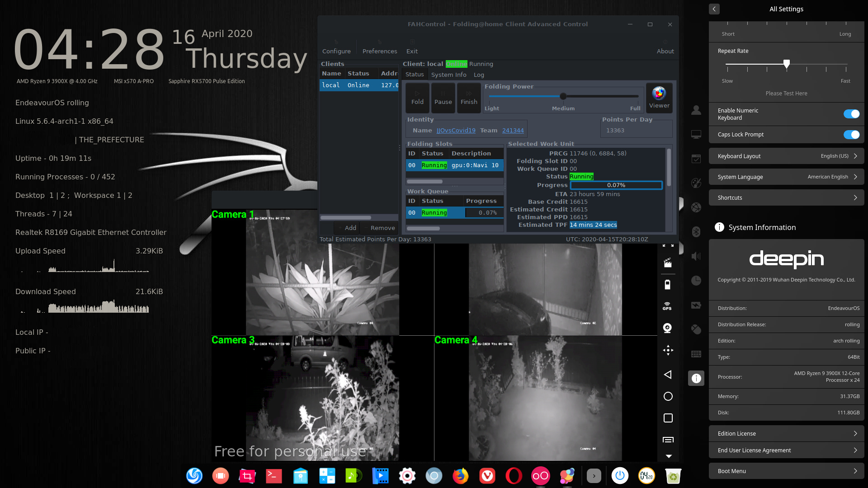
Task: Open About in FAHControl toolbar
Action: (x=665, y=47)
